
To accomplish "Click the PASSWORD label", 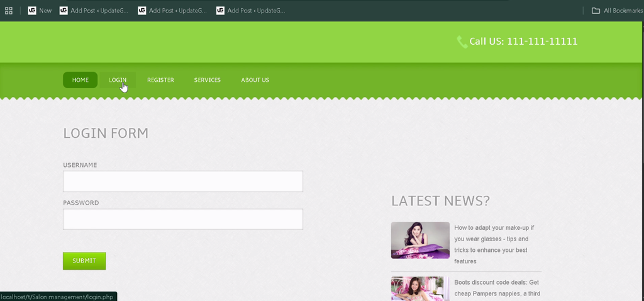I will (81, 203).
